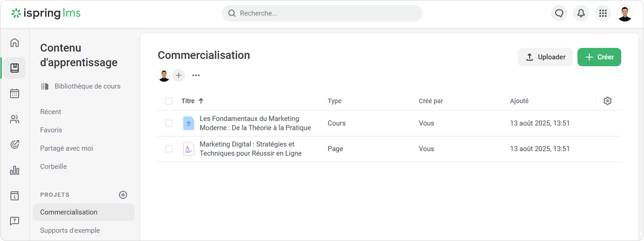The image size is (644, 241).
Task: Go to Bibliothèque de cours
Action: point(87,86)
